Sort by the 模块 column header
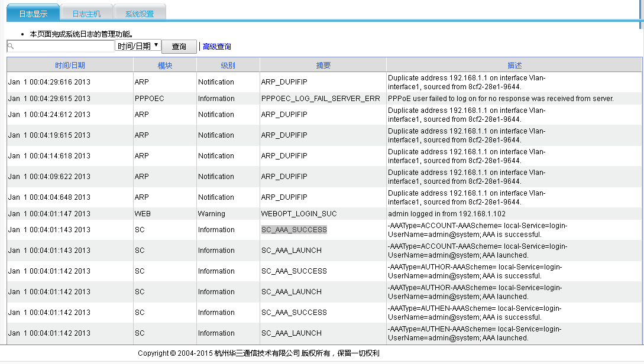This screenshot has width=644, height=364. tap(165, 66)
